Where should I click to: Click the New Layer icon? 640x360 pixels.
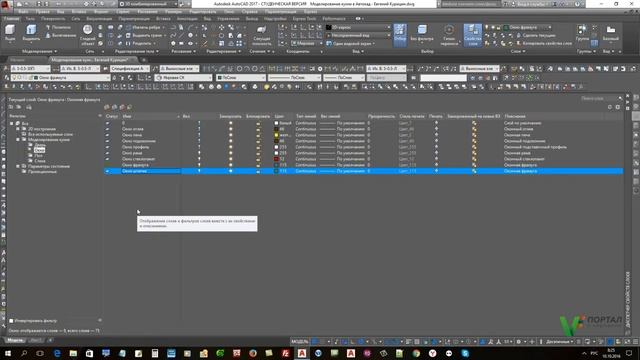point(107,107)
